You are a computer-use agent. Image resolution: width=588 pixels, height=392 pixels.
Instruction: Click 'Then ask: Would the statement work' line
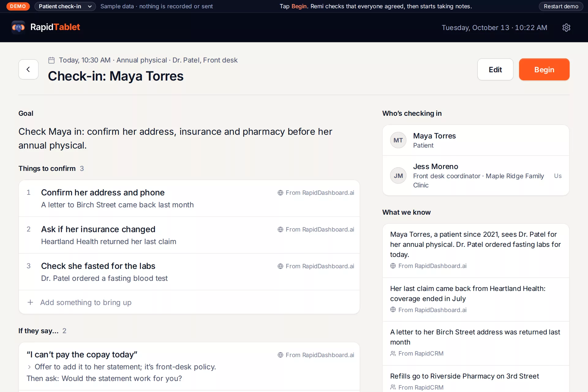(x=104, y=379)
